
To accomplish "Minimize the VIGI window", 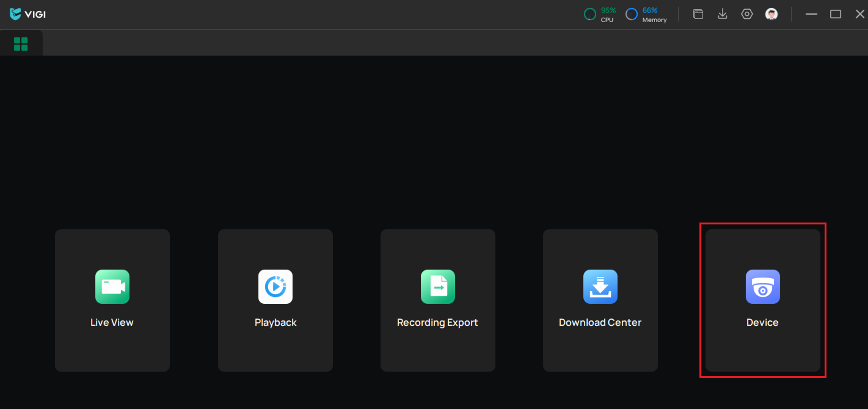I will tap(811, 14).
